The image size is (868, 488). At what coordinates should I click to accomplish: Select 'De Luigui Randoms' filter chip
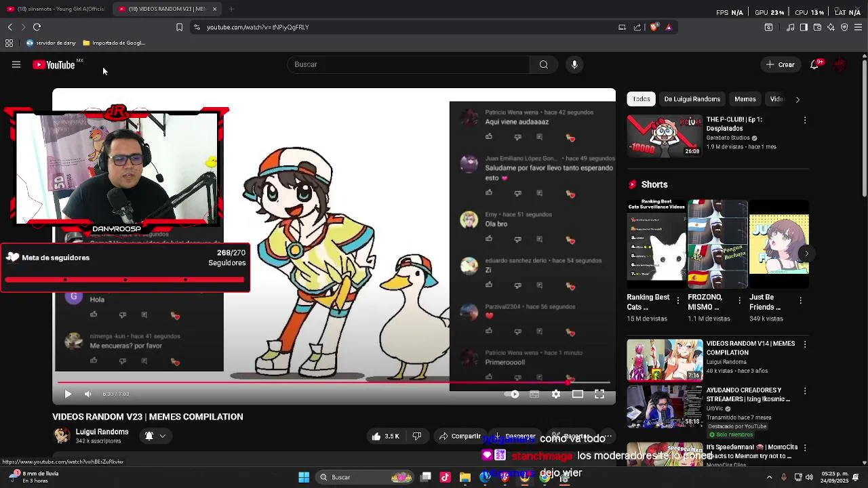point(692,99)
